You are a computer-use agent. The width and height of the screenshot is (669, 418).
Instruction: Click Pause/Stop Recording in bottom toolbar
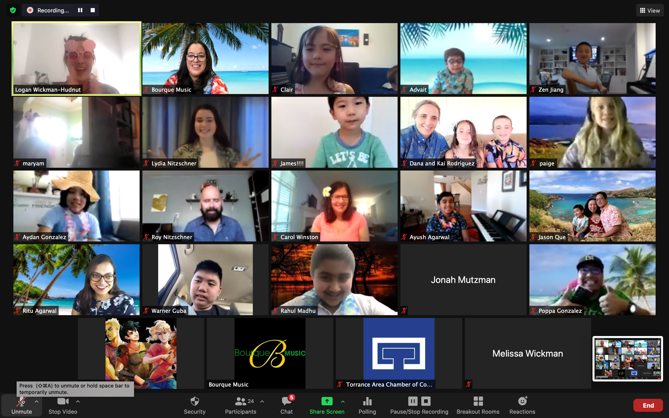coord(418,403)
